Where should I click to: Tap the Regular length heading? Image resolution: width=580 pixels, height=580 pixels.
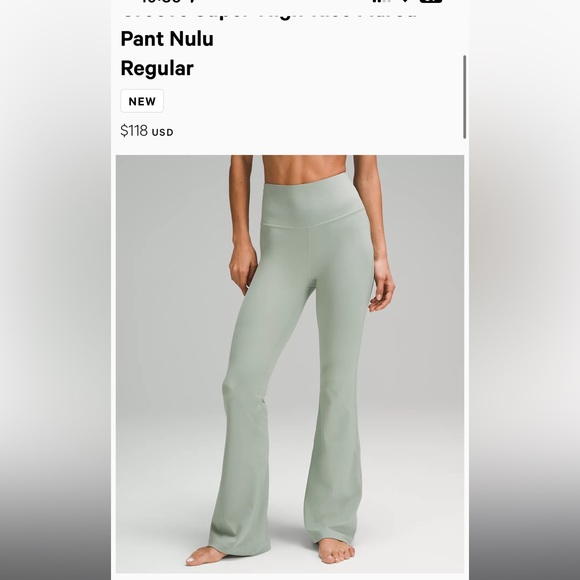click(157, 68)
